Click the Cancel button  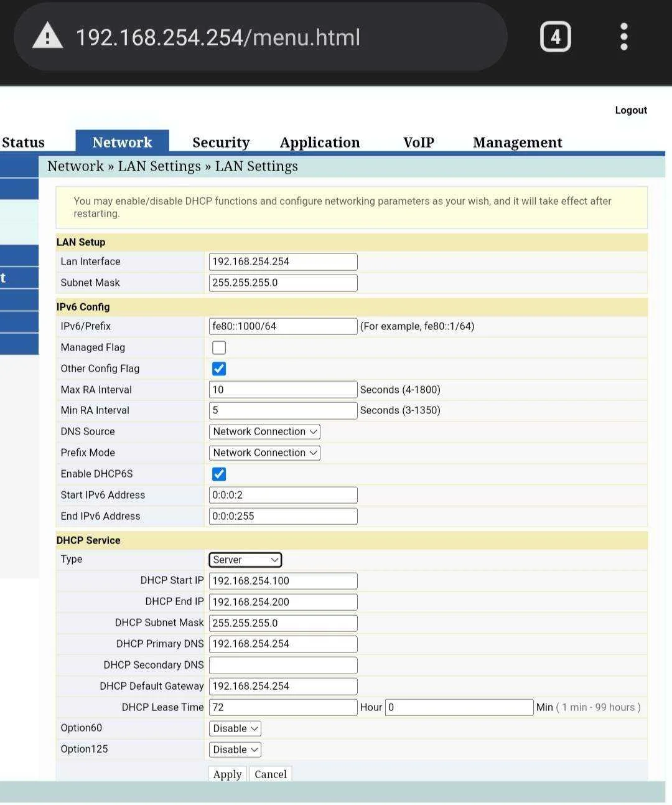point(271,774)
